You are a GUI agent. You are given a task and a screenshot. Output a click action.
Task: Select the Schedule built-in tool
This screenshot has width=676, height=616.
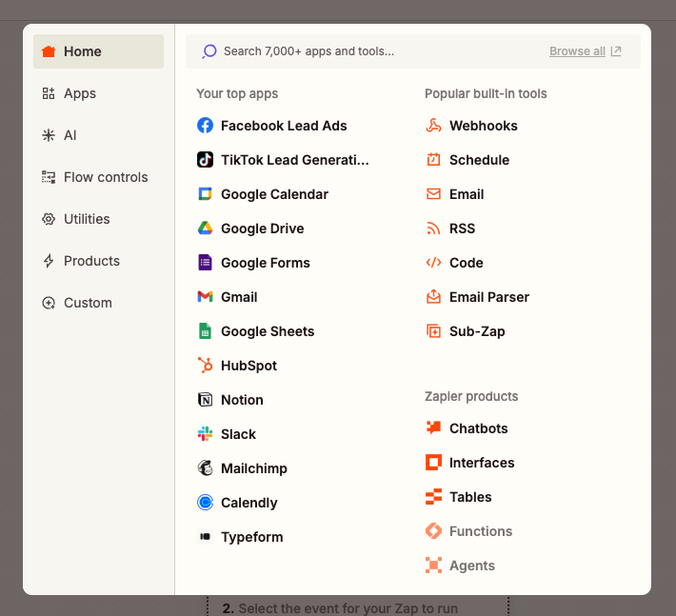(479, 160)
